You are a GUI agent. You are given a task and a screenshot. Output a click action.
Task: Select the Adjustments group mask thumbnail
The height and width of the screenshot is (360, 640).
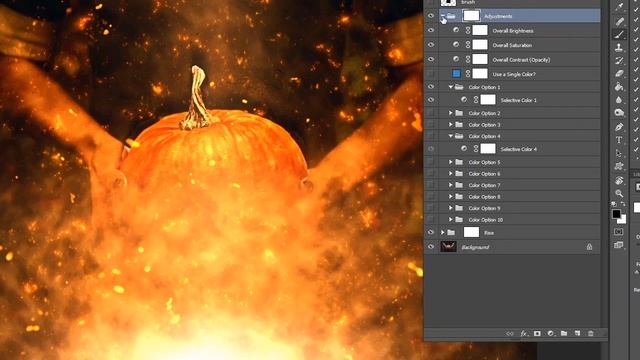(x=471, y=16)
